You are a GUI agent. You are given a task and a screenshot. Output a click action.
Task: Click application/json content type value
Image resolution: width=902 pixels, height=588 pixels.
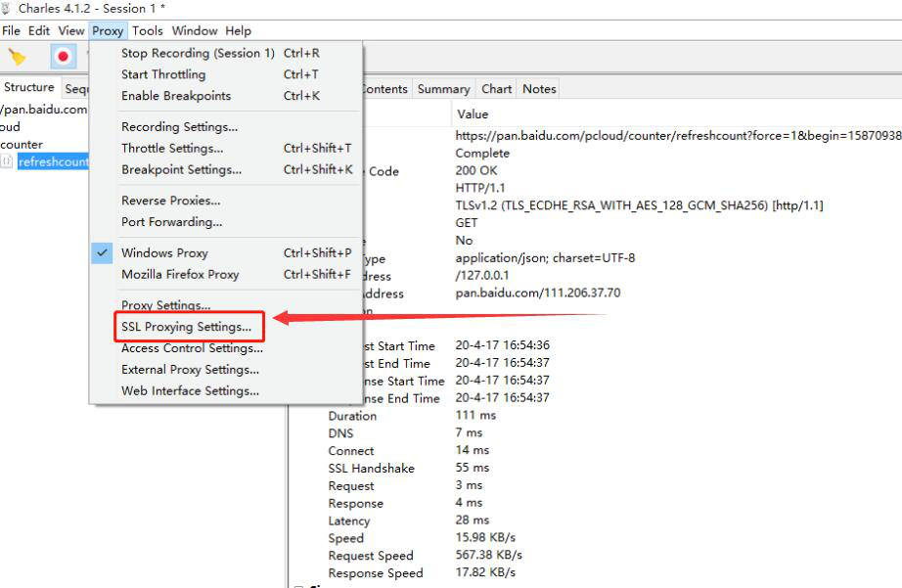pyautogui.click(x=545, y=257)
